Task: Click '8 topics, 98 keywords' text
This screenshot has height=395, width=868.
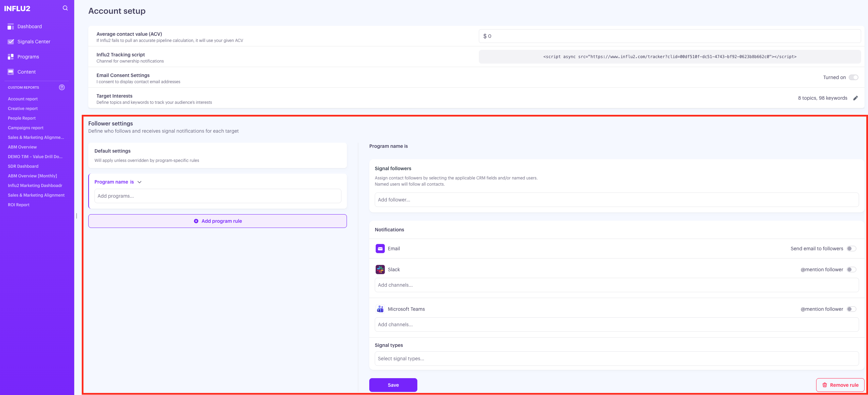Action: (823, 98)
